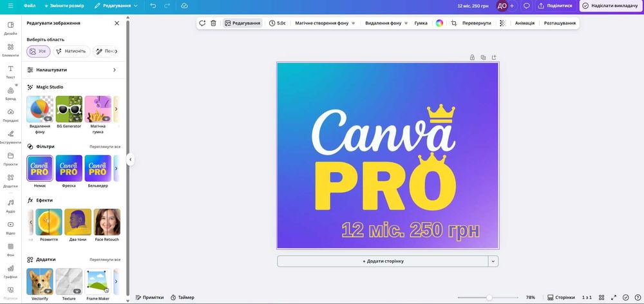The width and height of the screenshot is (644, 304).
Task: Open the Дизайн sidebar panel
Action: click(11, 28)
